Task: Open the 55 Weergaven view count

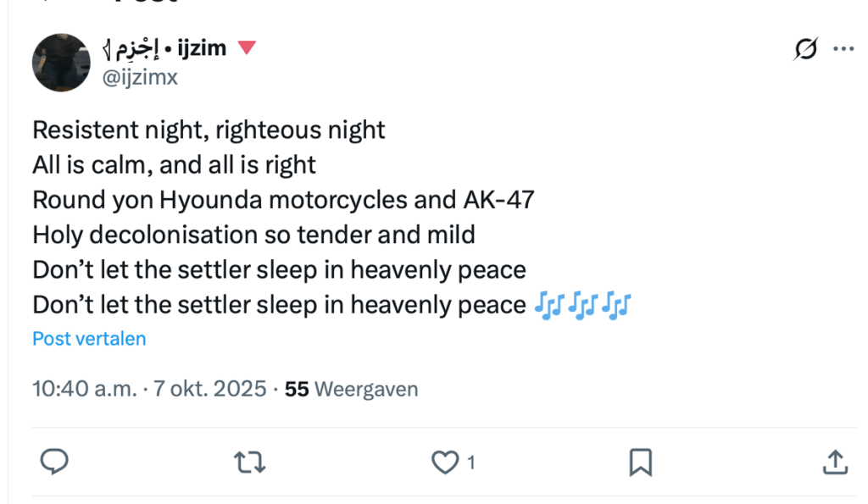Action: [351, 389]
